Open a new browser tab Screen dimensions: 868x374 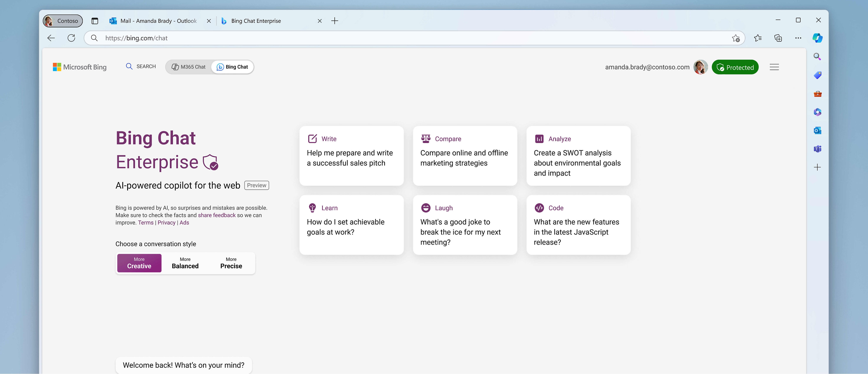coord(335,21)
